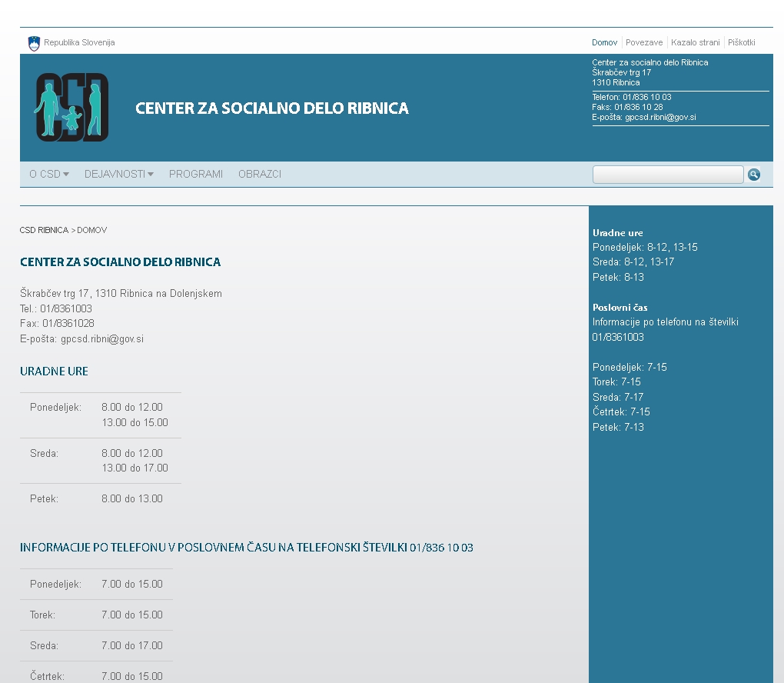Click 8.00 do 13.00 cell

[x=132, y=499]
